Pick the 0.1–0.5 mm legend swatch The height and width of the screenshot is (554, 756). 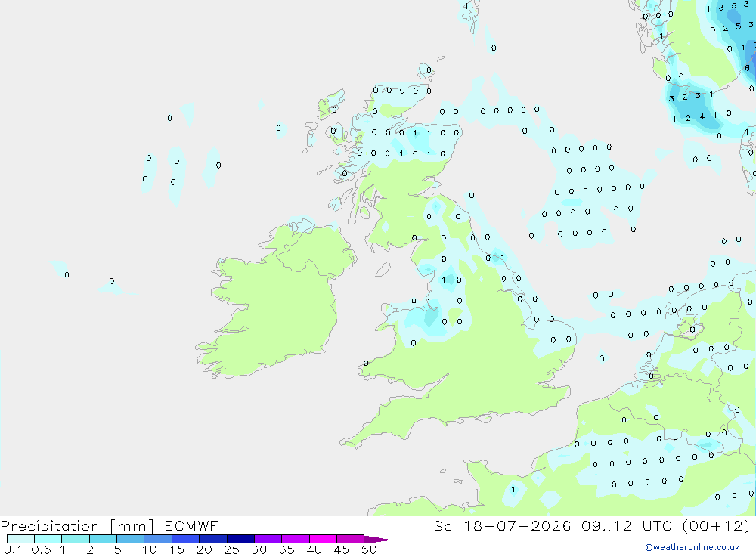(x=20, y=539)
